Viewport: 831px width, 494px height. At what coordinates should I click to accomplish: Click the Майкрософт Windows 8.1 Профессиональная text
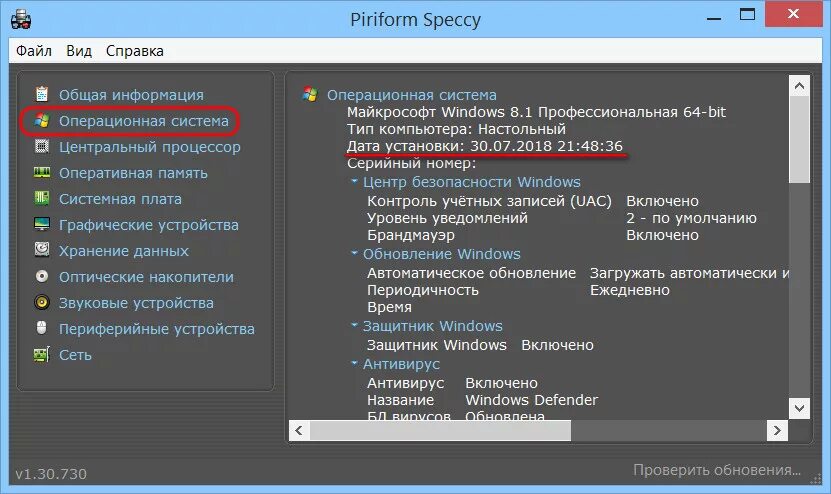[x=536, y=112]
